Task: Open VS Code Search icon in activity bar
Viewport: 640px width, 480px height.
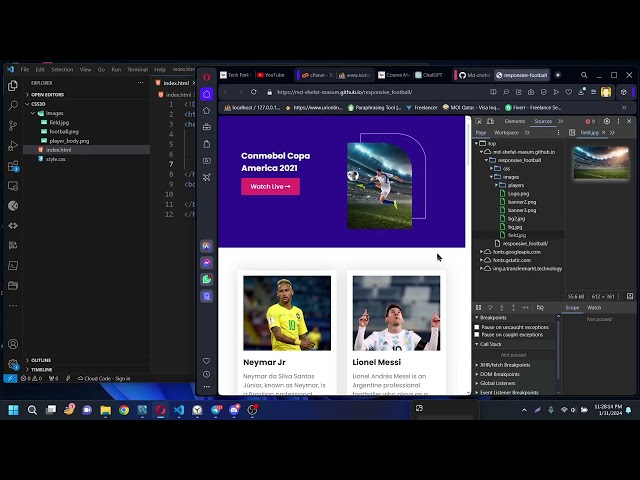Action: [13, 105]
